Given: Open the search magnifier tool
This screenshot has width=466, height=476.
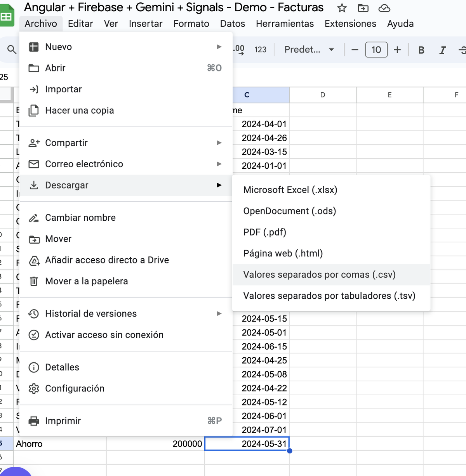Looking at the screenshot, I should pos(12,50).
